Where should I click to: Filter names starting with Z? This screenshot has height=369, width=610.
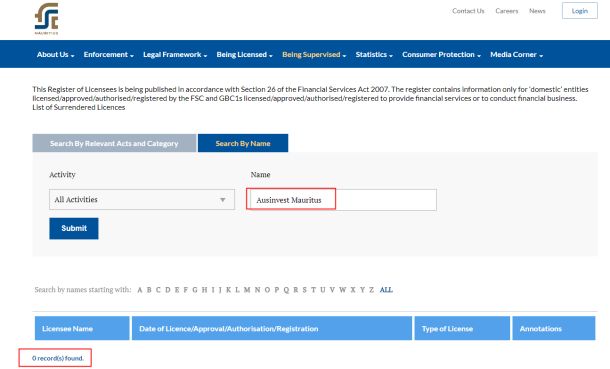[372, 290]
